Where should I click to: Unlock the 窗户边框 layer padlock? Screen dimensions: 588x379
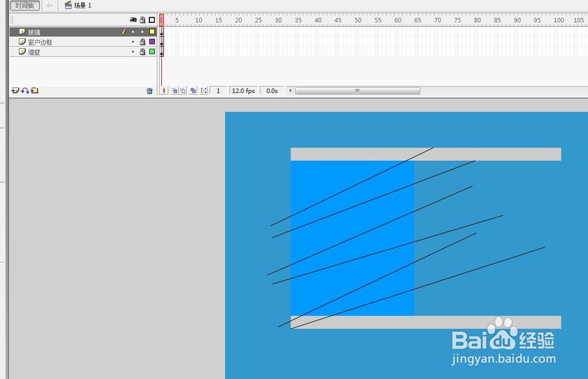tap(142, 42)
